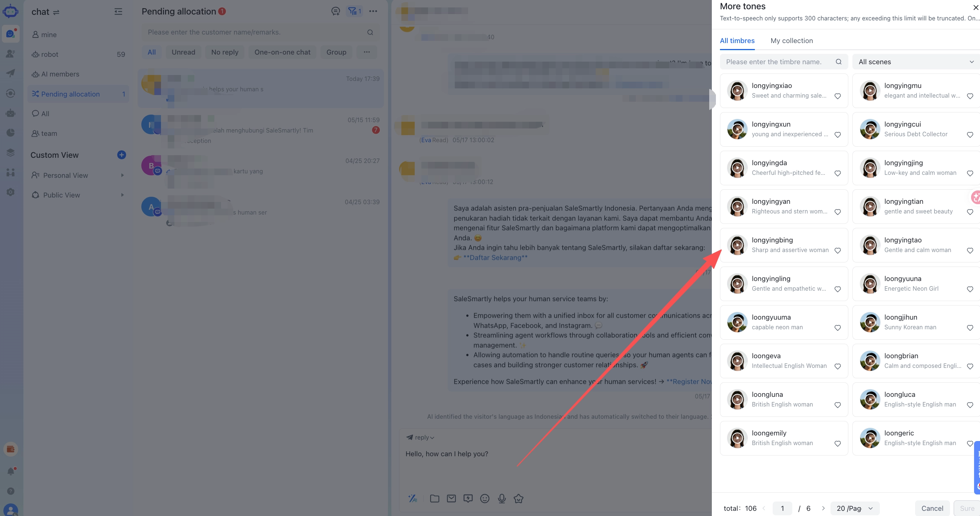Click the page number input box

pos(782,508)
